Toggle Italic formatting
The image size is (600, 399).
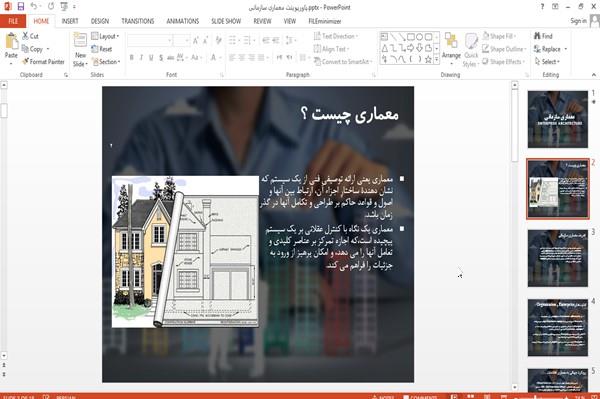coord(141,58)
